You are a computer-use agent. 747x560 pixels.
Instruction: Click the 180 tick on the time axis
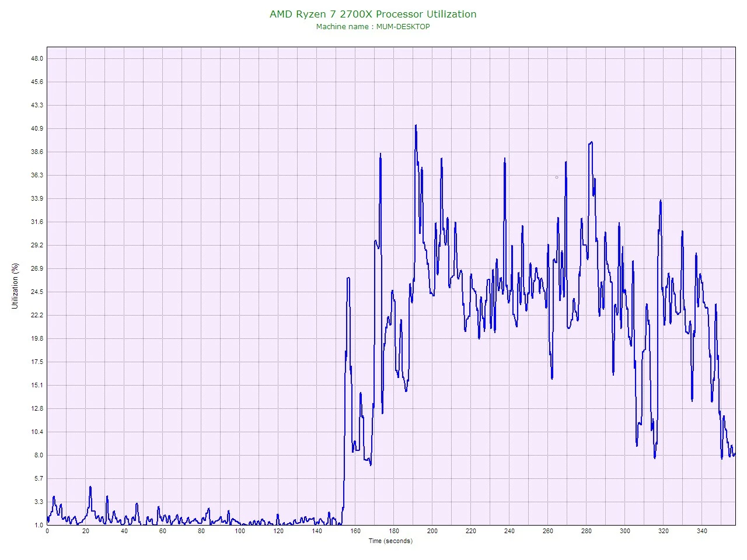394,531
